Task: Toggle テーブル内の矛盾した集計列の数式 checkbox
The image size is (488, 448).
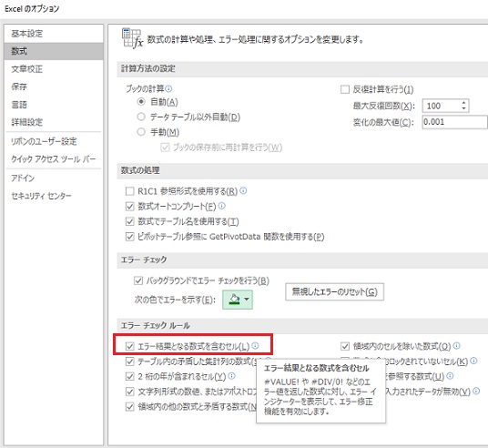Action: tap(130, 361)
